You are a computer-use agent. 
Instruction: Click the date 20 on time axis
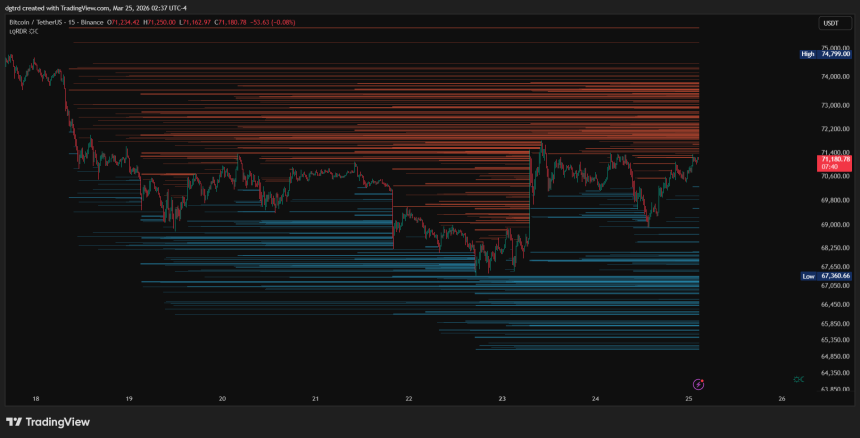point(222,399)
